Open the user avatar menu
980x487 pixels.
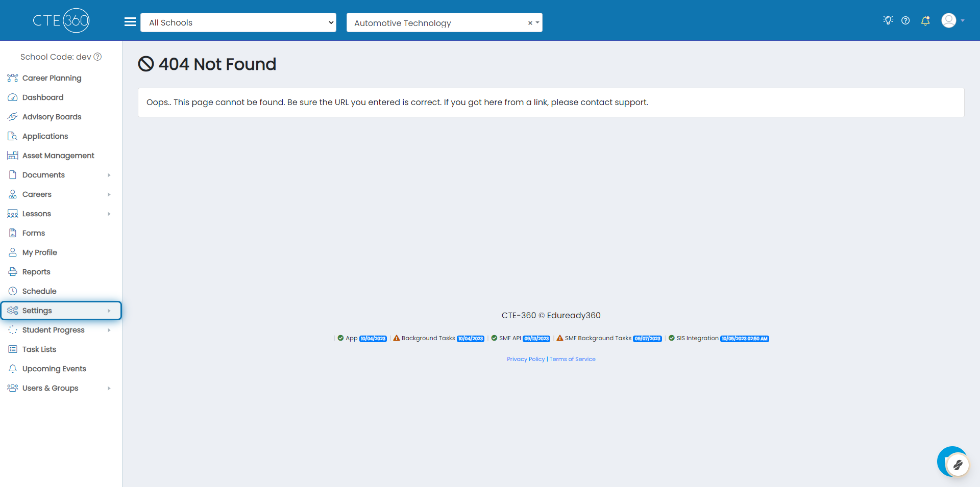pos(952,20)
